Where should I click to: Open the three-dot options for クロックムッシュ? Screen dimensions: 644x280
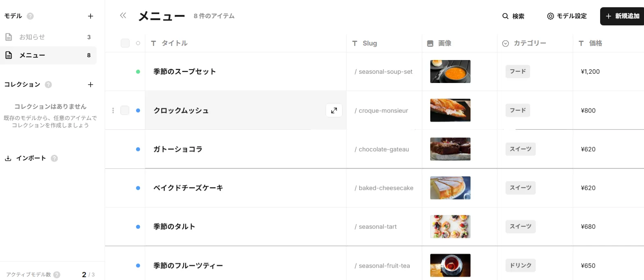coord(113,110)
